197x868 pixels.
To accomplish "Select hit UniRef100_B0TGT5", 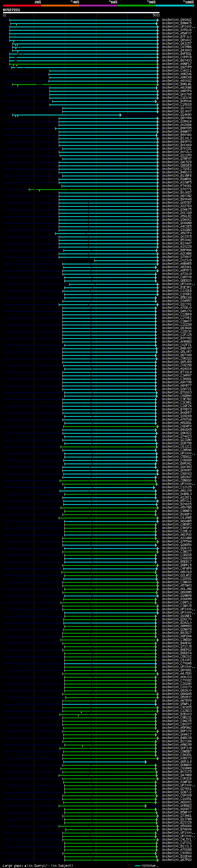I will pos(177,772).
